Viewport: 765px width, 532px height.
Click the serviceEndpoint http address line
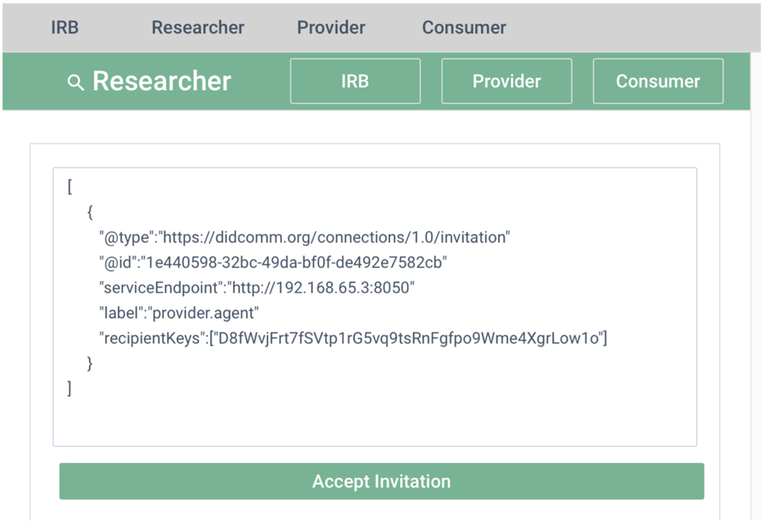click(x=257, y=287)
